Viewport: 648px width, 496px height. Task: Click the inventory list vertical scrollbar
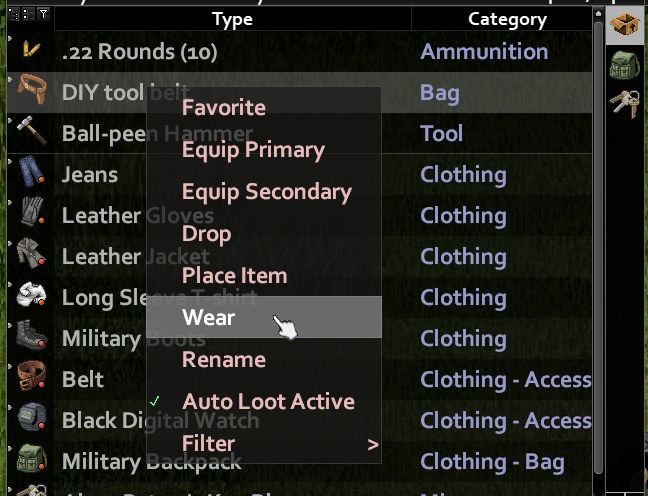coord(598,248)
